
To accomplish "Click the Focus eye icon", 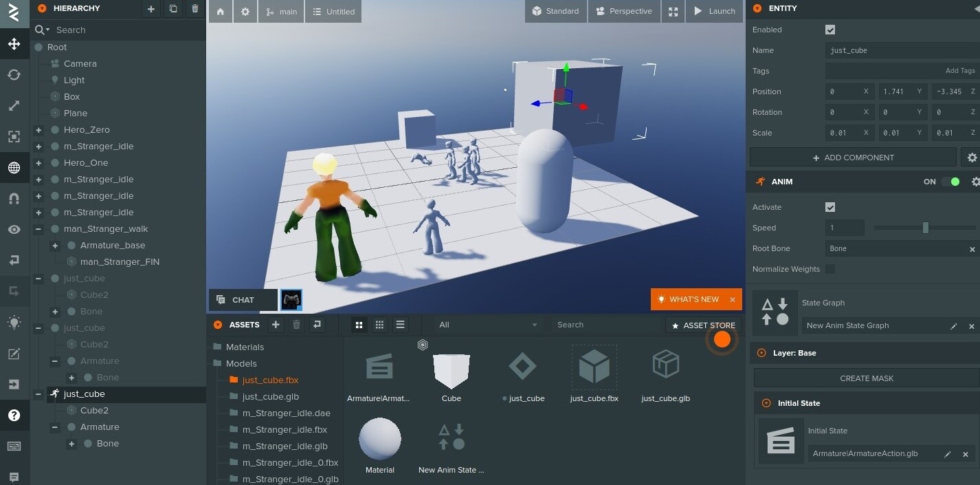I will tap(14, 230).
